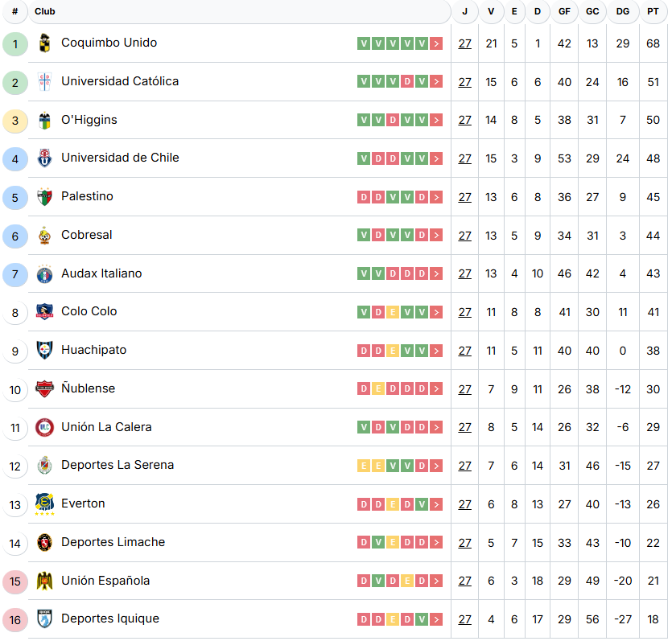Click the Everton club crest

click(x=44, y=504)
